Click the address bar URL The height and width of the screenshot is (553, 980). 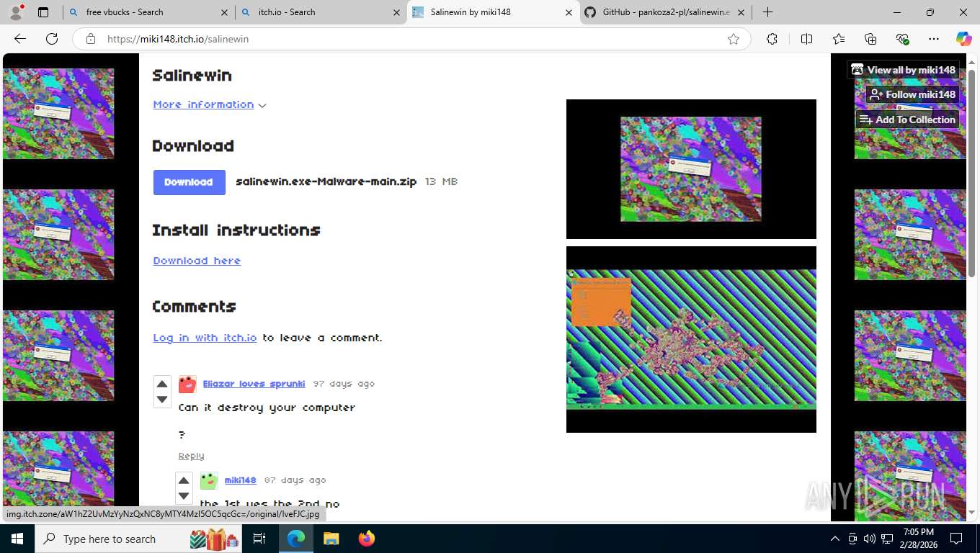coord(178,39)
